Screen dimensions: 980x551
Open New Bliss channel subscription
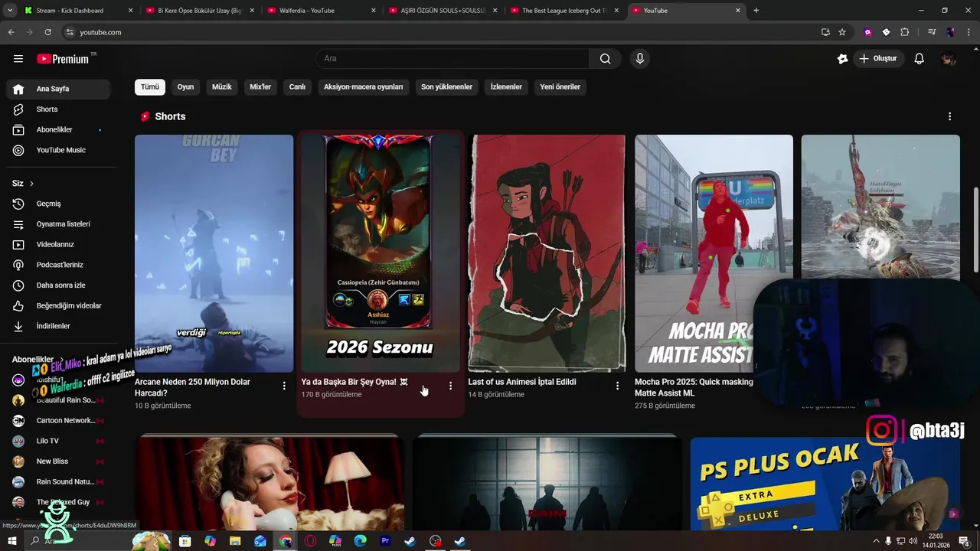58,461
